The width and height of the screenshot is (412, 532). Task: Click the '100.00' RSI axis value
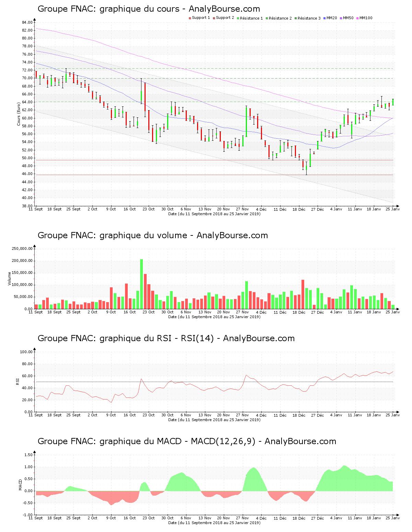(26, 352)
